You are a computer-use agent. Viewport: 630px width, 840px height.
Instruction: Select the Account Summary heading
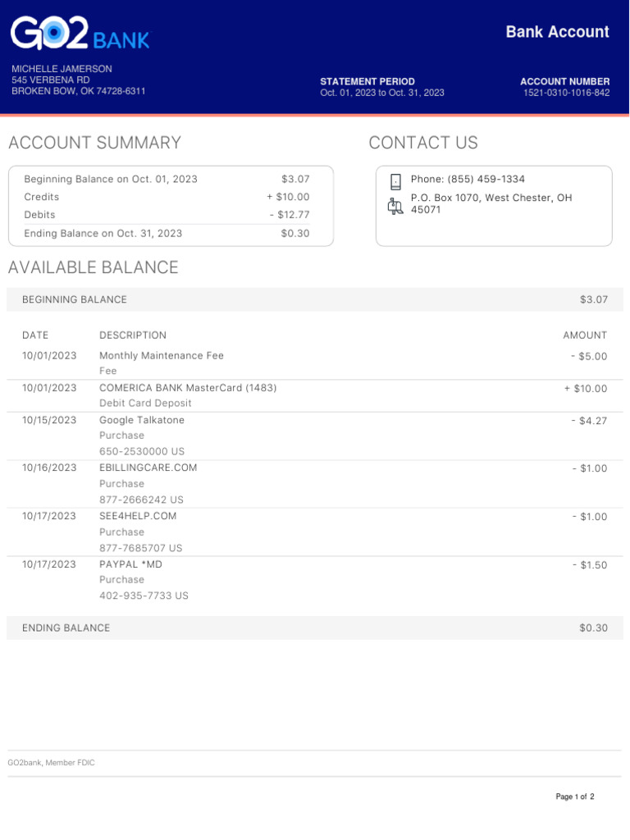[x=94, y=143]
